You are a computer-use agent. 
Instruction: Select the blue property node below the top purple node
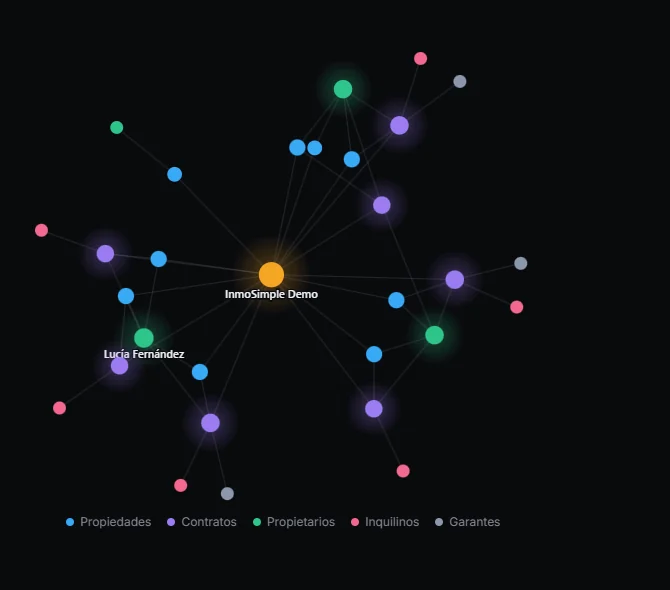[352, 159]
